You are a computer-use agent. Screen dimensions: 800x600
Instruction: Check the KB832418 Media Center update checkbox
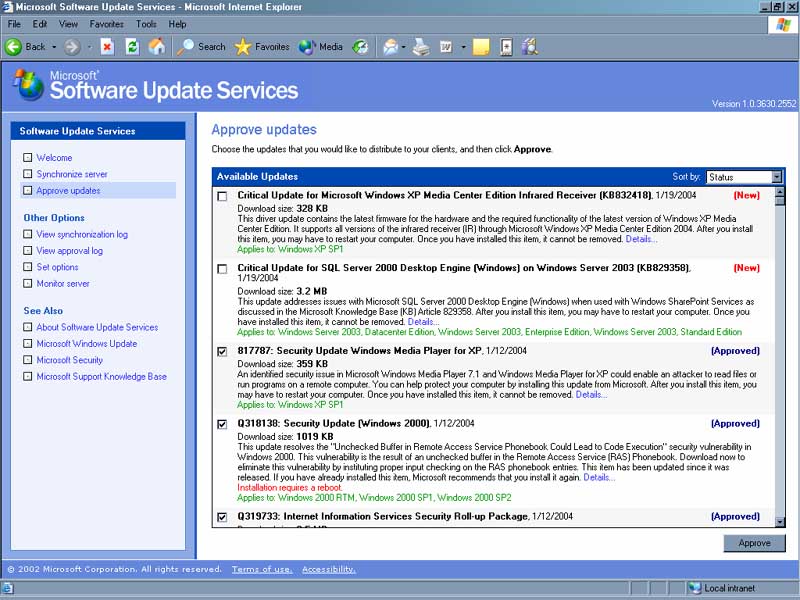[x=222, y=196]
